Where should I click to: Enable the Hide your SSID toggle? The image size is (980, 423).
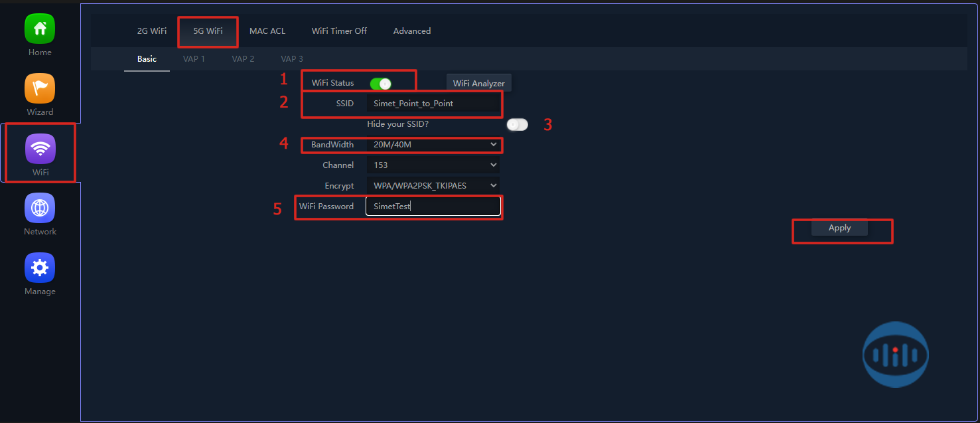(517, 125)
